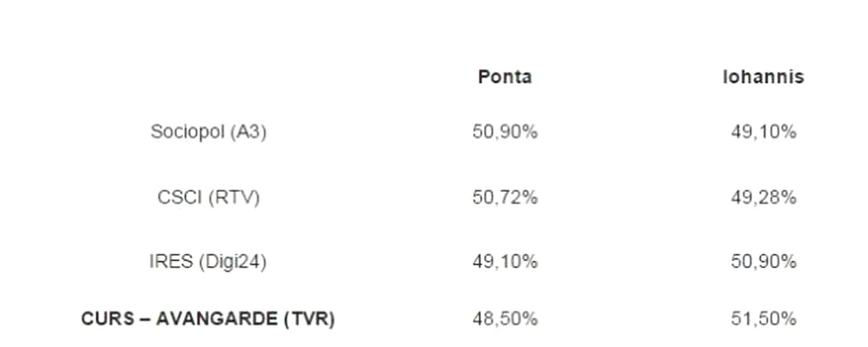
Task: Click the word CURS in bold row
Action: 108,319
